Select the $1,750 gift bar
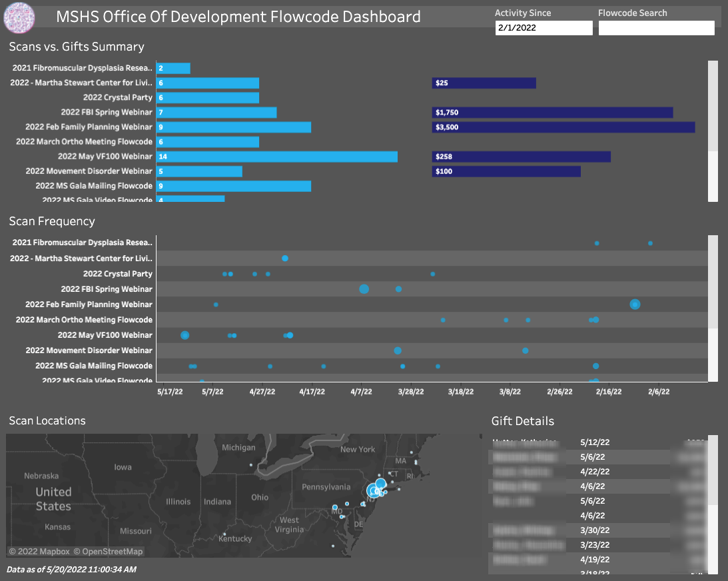The height and width of the screenshot is (581, 728). 553,113
